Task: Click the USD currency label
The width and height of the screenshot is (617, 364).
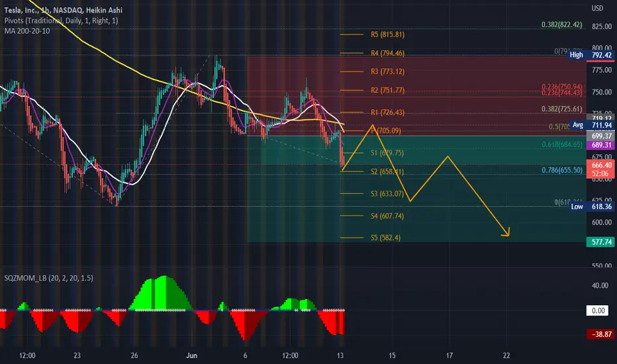Action: point(597,8)
